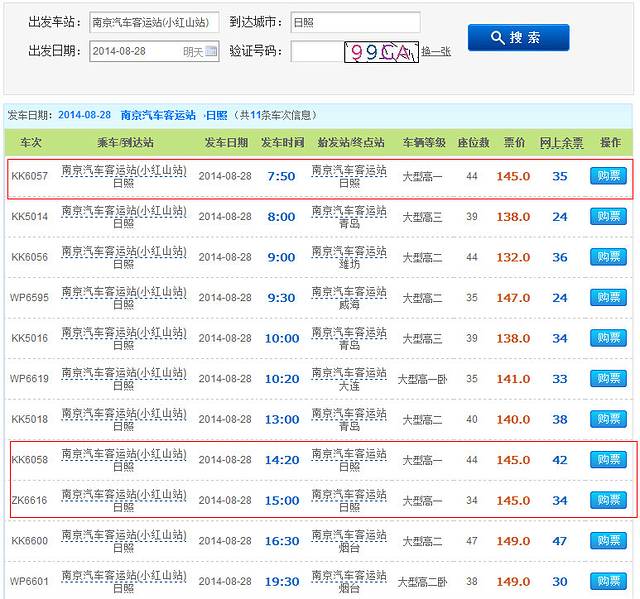Click the 搜索 search button

coord(517,37)
